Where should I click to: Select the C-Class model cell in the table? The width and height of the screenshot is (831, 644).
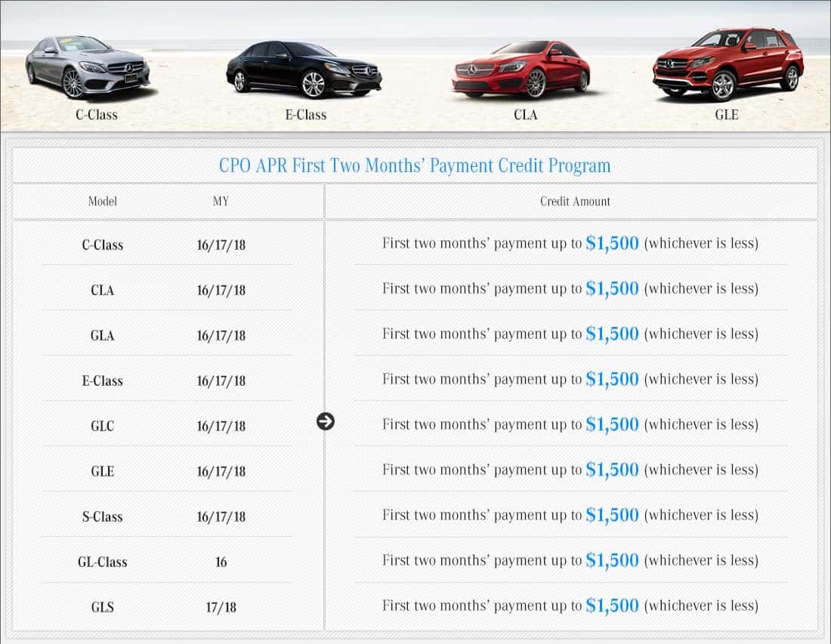[x=102, y=245]
